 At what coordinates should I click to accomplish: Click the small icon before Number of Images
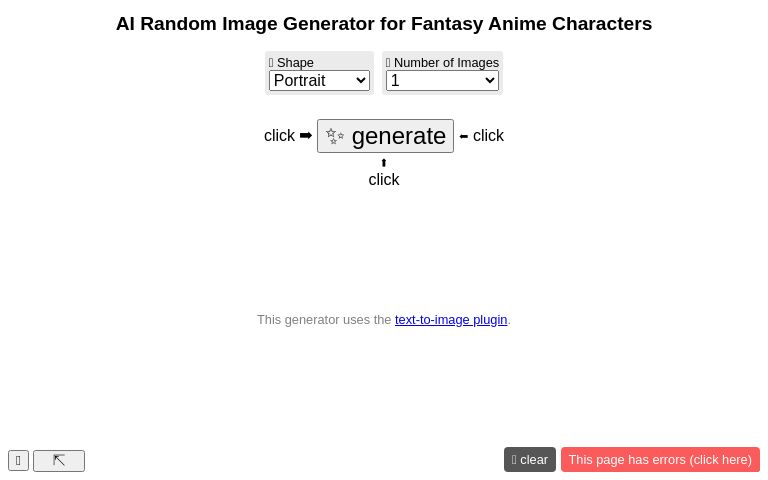point(388,63)
